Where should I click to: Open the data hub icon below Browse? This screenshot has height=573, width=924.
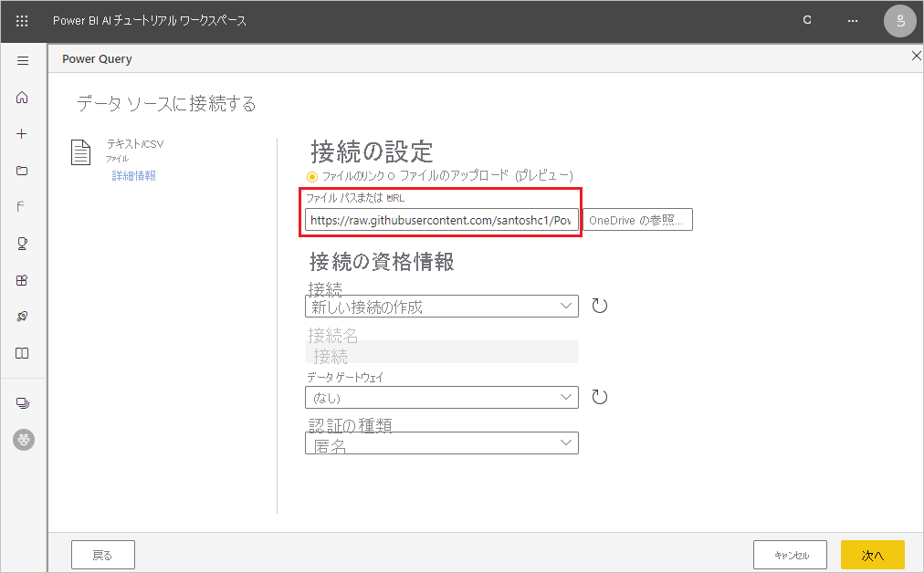(21, 207)
